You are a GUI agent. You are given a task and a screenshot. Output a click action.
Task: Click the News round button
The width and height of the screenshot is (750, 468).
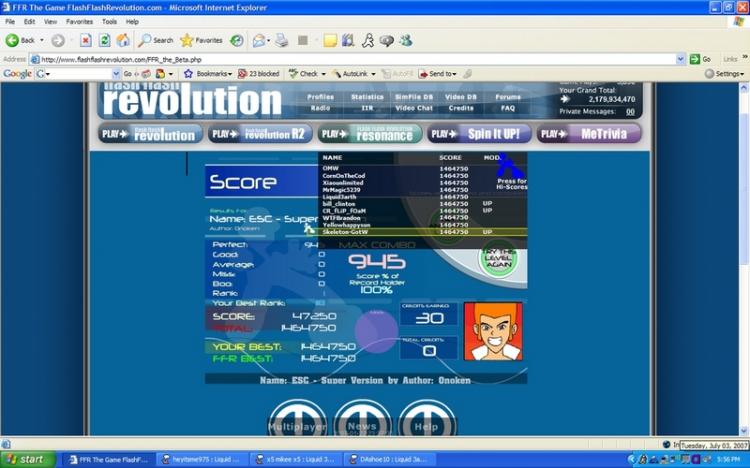363,419
